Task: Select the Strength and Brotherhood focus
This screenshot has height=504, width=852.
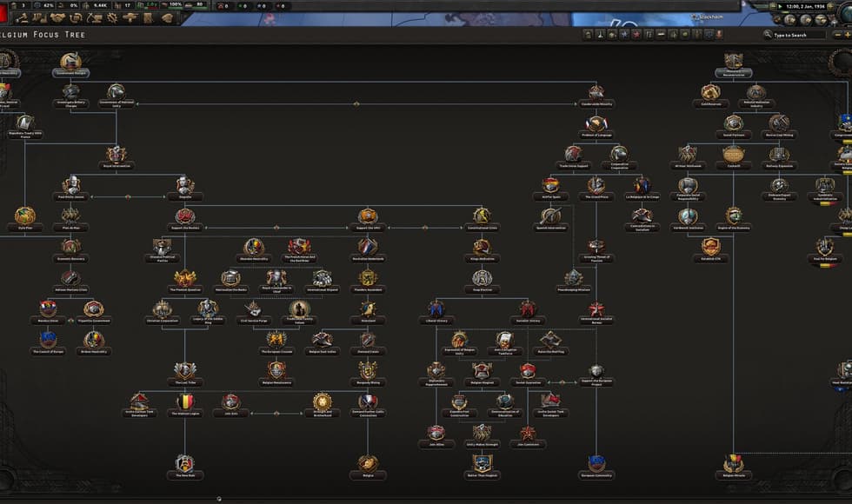Action: pos(323,405)
